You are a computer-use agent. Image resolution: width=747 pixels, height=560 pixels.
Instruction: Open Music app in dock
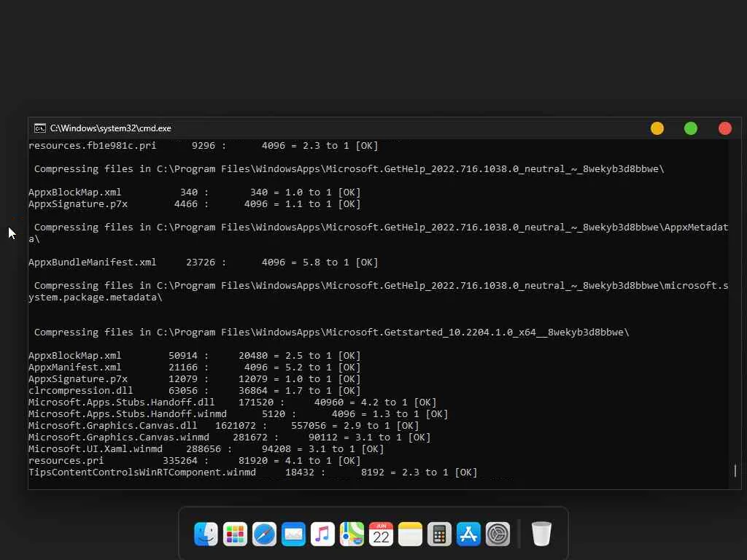click(x=322, y=534)
